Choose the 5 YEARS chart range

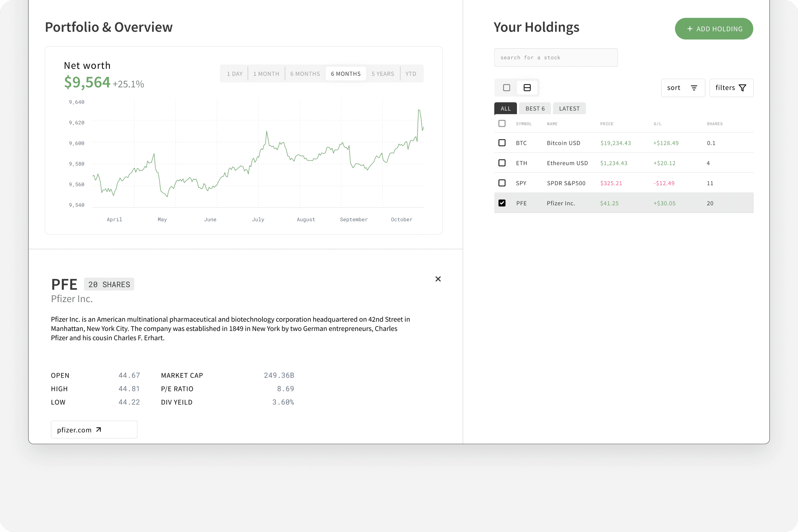(x=383, y=74)
